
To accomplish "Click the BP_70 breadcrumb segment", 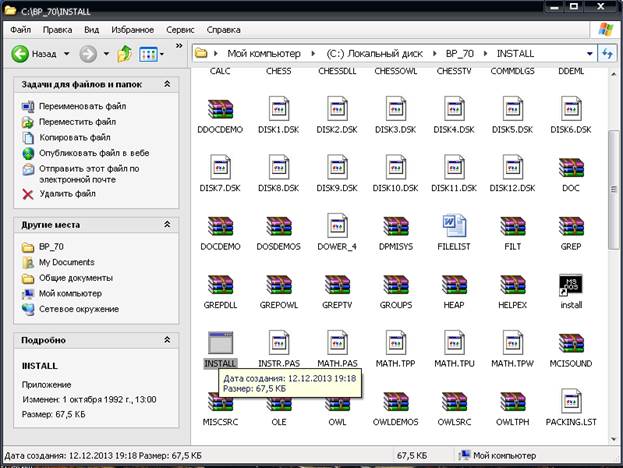I will tap(459, 54).
